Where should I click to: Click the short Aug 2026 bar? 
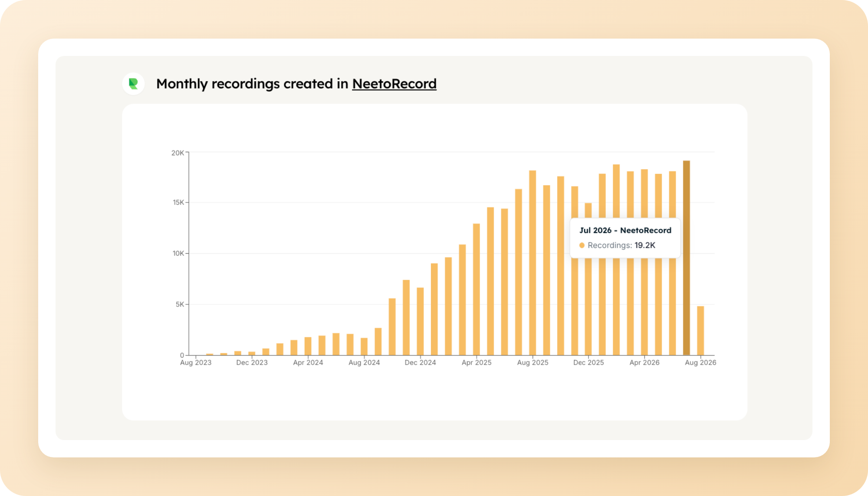700,331
